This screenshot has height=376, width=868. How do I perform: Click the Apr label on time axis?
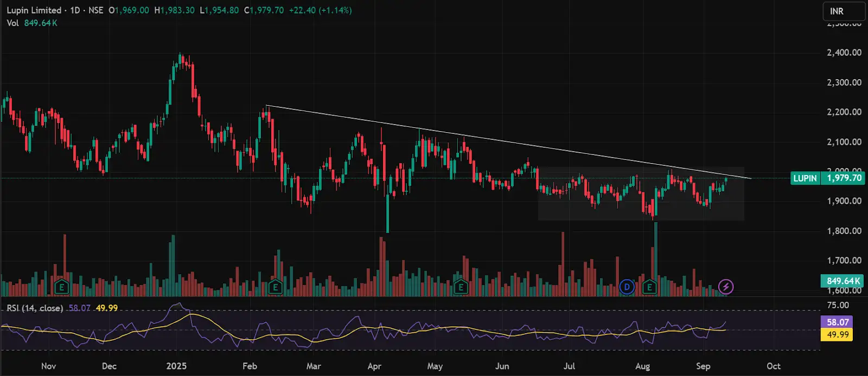tap(374, 366)
